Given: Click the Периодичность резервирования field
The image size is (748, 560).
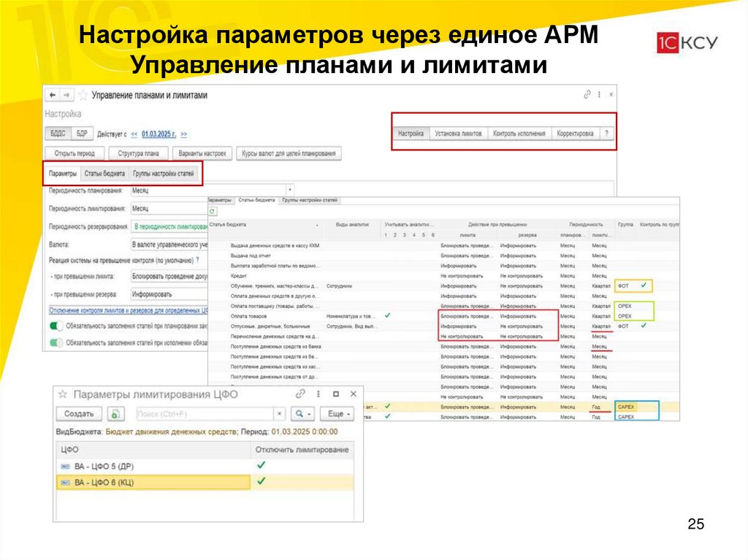Looking at the screenshot, I should (169, 226).
